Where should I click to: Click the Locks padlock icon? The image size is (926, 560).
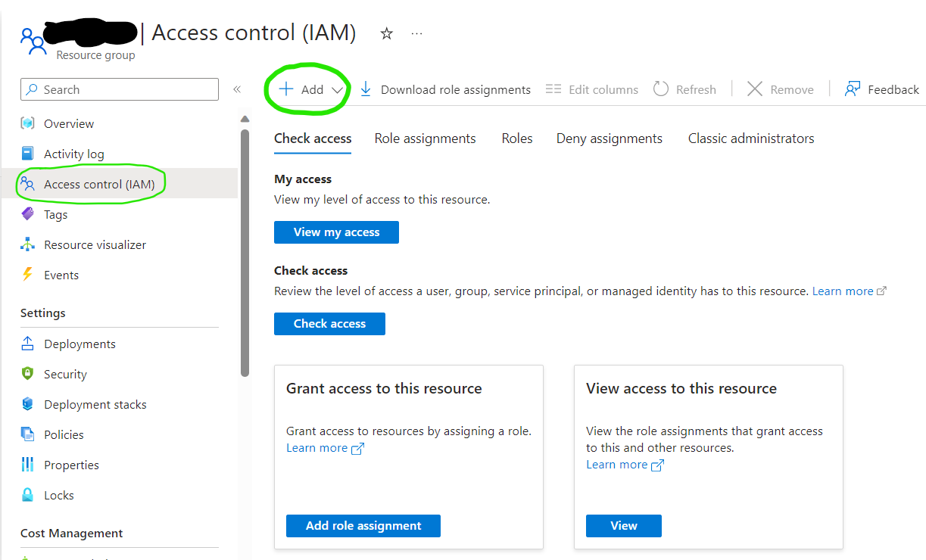pos(28,495)
